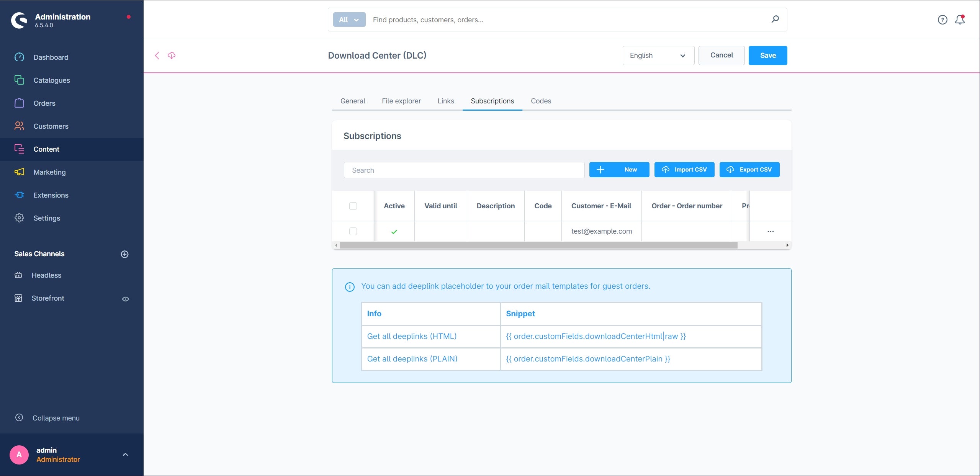Check the test@example.com row checkbox
The image size is (980, 476).
pos(353,231)
